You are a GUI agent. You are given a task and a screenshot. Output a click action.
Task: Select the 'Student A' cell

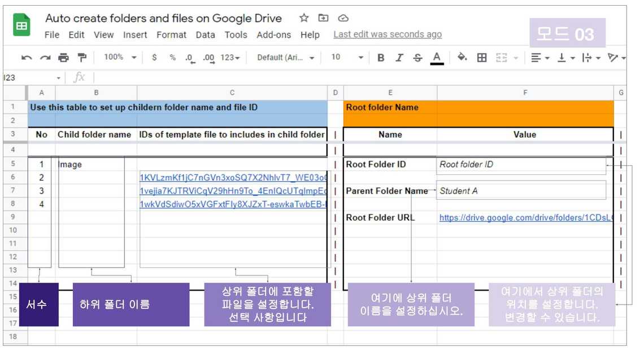coord(521,191)
